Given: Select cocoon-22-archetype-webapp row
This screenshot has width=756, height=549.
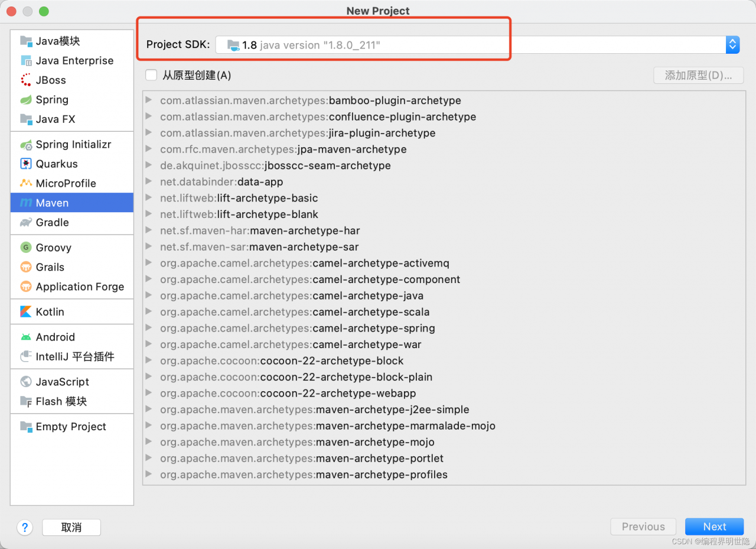Looking at the screenshot, I should coord(444,393).
